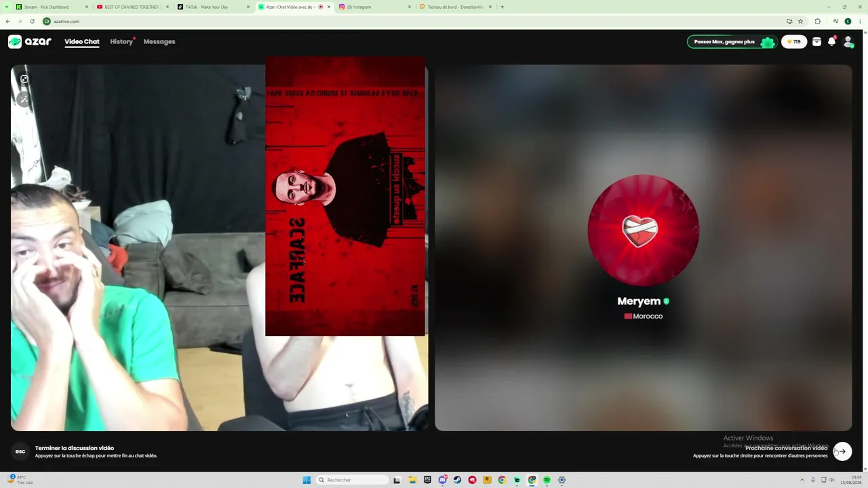Viewport: 868px width, 488px height.
Task: Open Steam from the taskbar
Action: coord(457,480)
